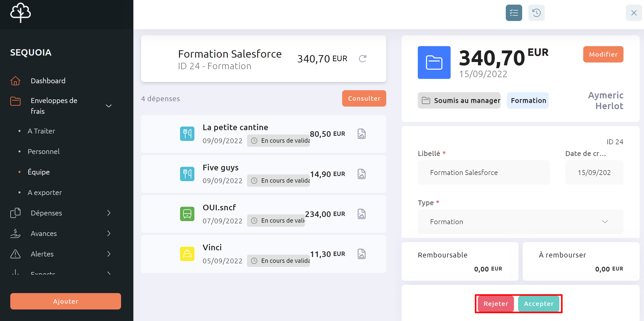Click the restaurant icon for Five guys
The image size is (644, 321).
coord(187,174)
